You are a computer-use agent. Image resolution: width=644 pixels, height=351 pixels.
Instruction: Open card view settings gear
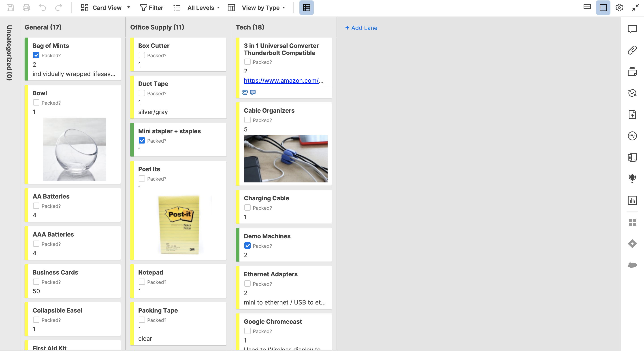pyautogui.click(x=619, y=8)
